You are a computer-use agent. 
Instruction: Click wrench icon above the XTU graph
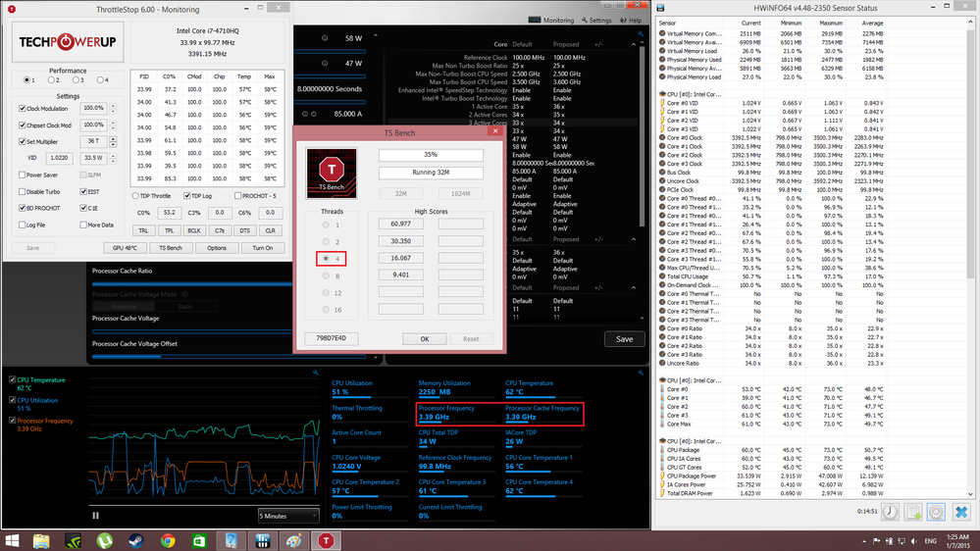316,373
